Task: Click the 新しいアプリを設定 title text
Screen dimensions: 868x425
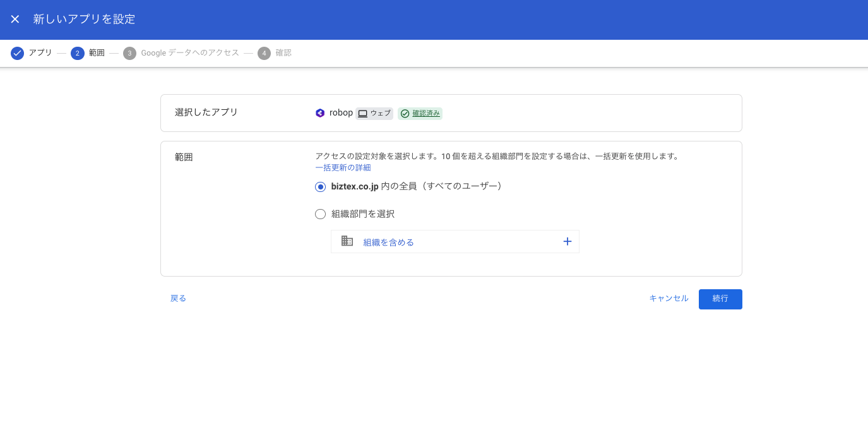Action: point(84,20)
